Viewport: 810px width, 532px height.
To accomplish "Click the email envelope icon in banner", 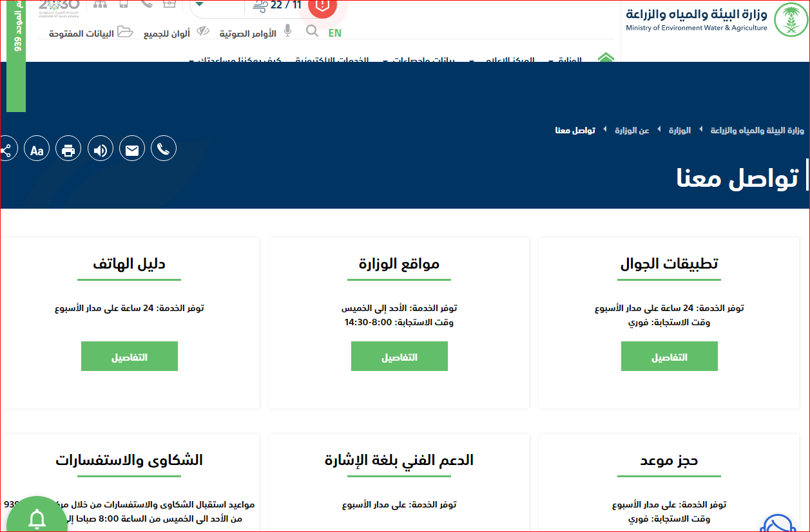I will (132, 149).
